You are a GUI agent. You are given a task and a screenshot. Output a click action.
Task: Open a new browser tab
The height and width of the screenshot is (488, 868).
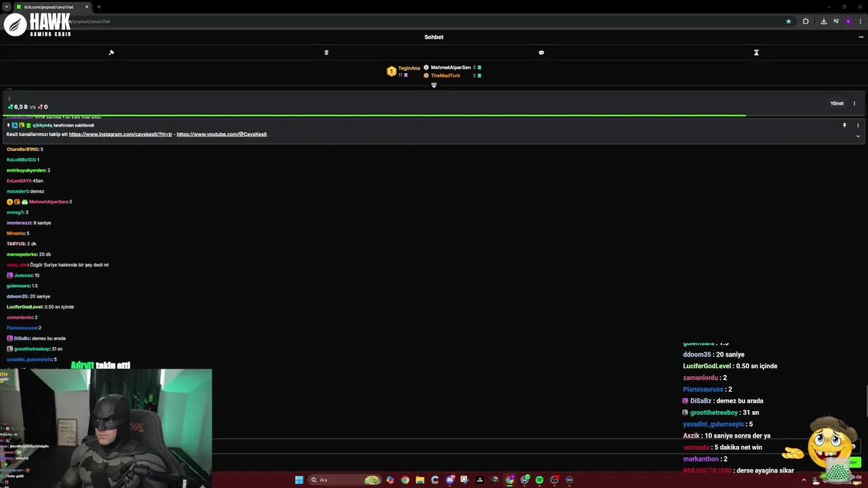pyautogui.click(x=99, y=7)
